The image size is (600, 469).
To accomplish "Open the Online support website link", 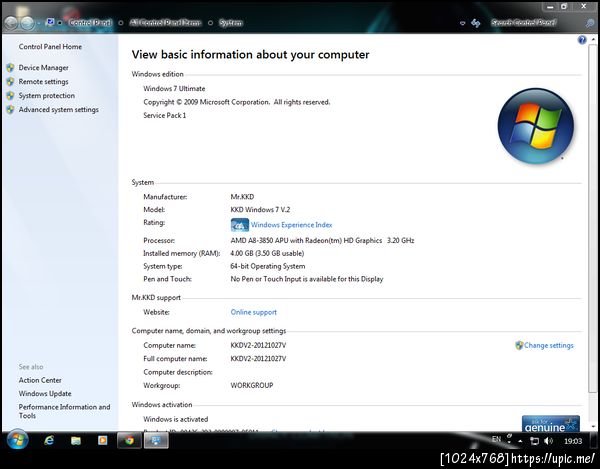I will click(x=253, y=312).
